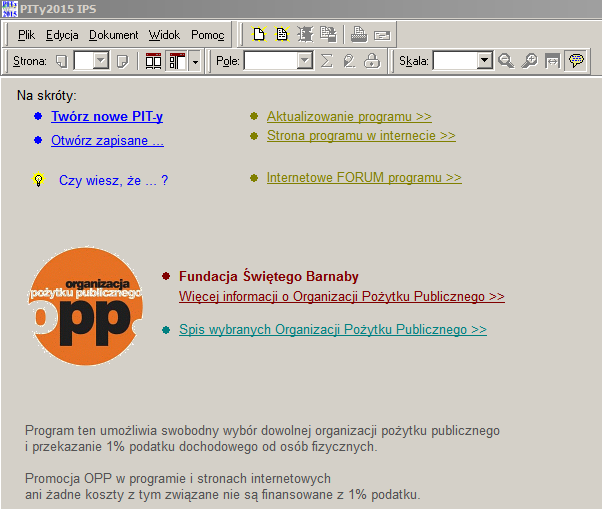Open 'Internetowe FORUM programu' link
Image resolution: width=602 pixels, height=509 pixels.
coord(363,178)
